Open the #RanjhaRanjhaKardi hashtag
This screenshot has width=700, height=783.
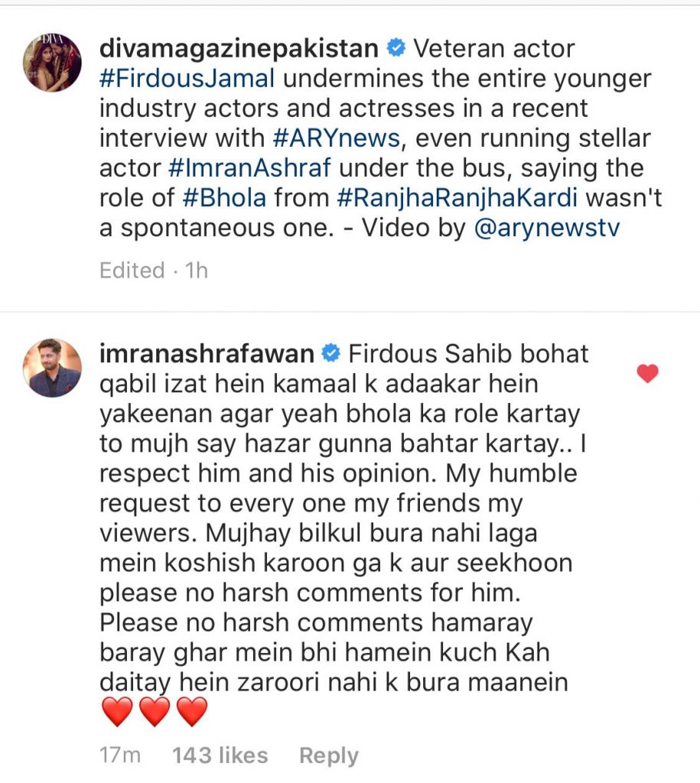(457, 198)
